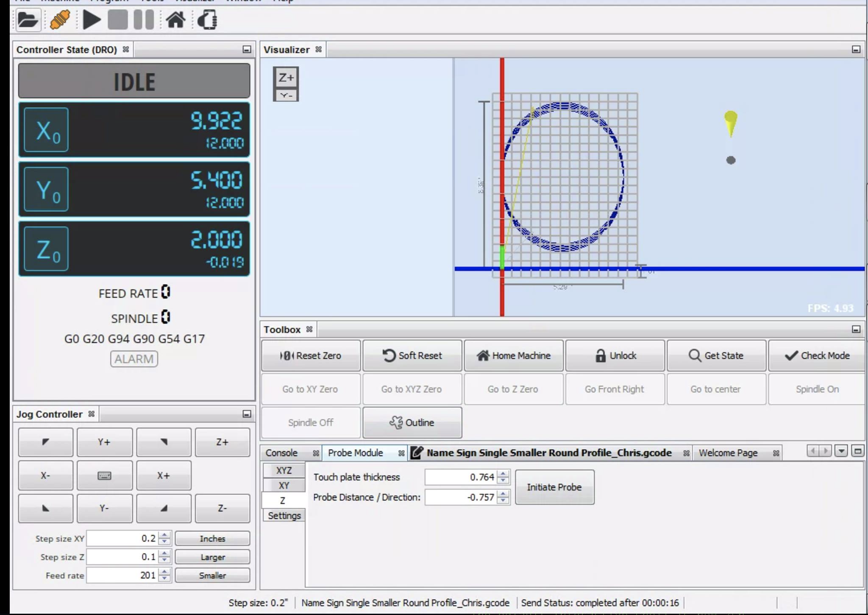Increase Step size XY spinner
Viewport: 868px width, 615px height.
[164, 535]
